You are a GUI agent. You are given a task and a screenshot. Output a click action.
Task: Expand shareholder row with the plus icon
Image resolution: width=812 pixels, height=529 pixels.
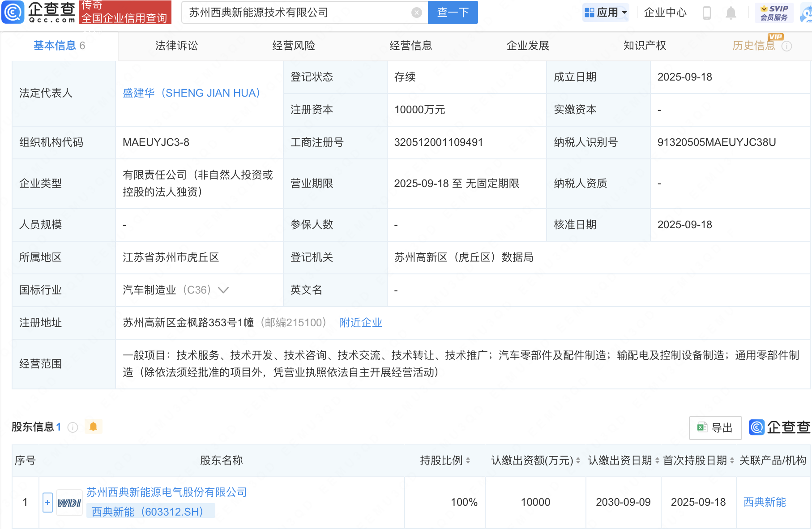pos(47,502)
